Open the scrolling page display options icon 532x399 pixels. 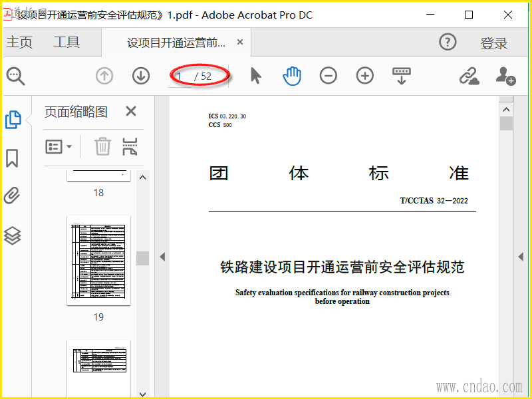click(x=402, y=76)
